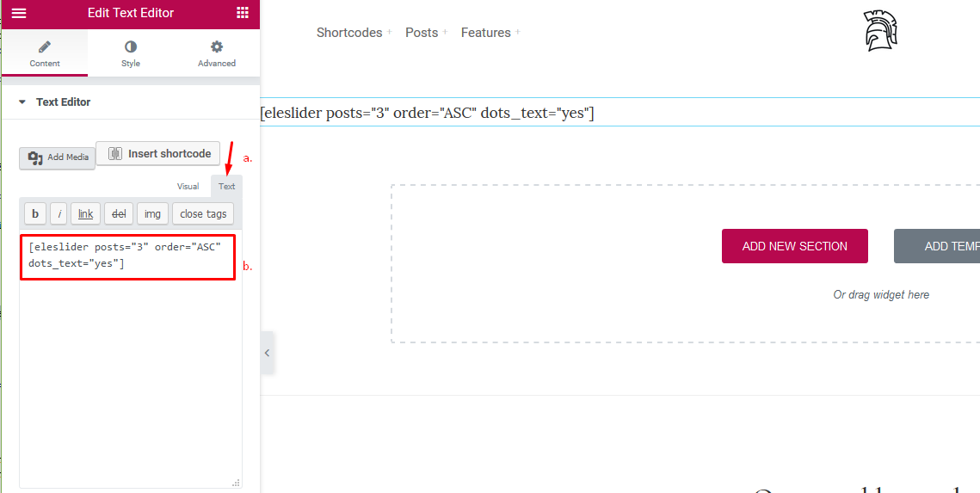
Task: Click the Add Media button
Action: [x=58, y=157]
